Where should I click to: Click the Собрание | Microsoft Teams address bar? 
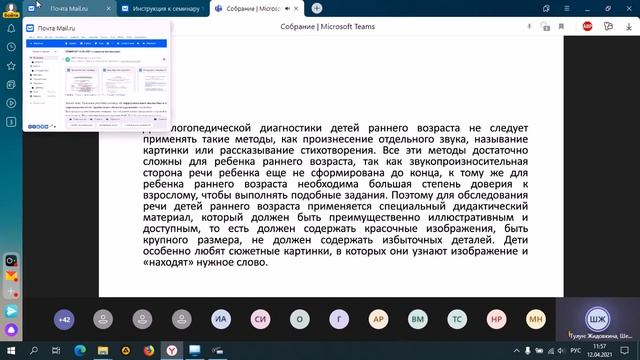coord(327,27)
